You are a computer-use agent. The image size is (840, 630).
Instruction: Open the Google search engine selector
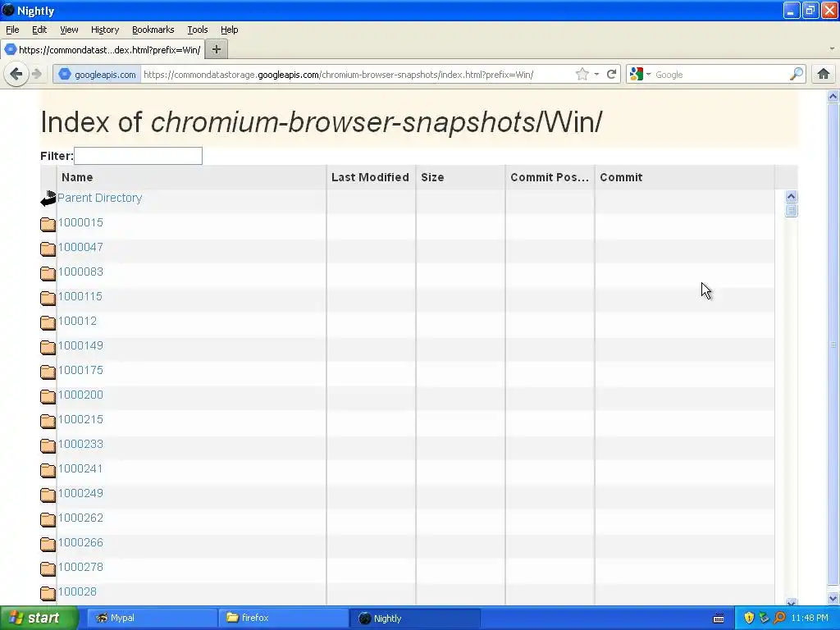(640, 75)
